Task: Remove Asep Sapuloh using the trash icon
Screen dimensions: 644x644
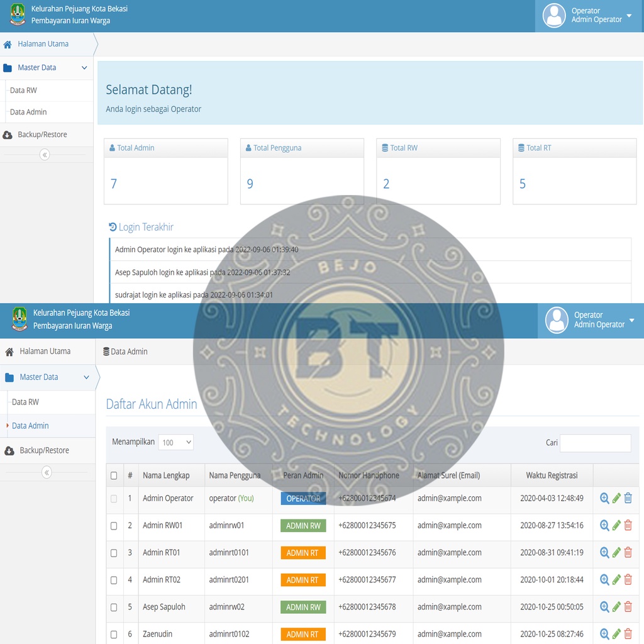Action: 628,607
